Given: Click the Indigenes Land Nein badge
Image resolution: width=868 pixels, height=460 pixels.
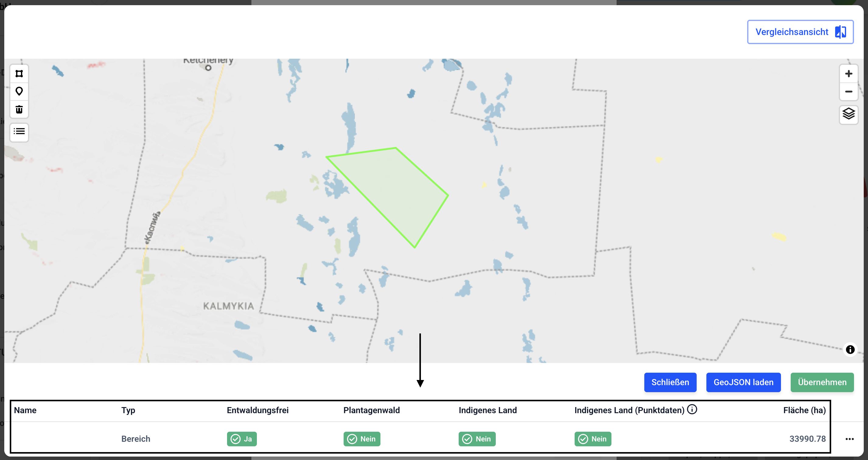Looking at the screenshot, I should [x=477, y=439].
